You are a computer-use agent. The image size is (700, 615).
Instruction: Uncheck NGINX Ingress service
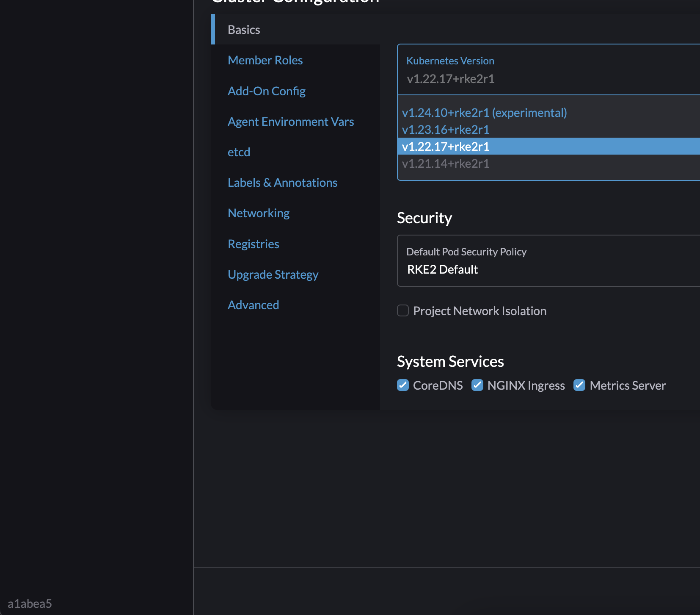click(477, 385)
